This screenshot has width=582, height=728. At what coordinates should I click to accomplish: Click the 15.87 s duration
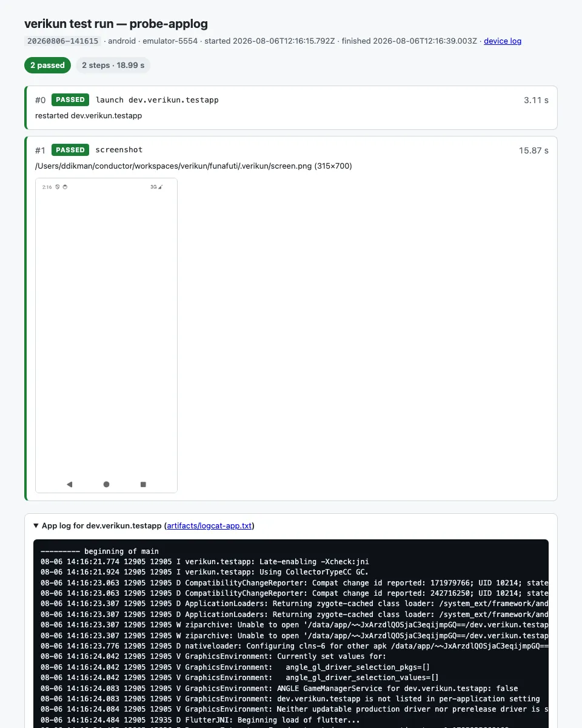[x=533, y=150]
